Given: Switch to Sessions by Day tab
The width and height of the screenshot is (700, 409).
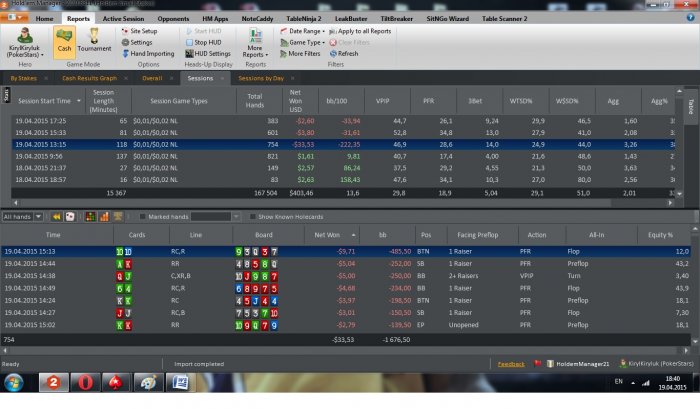Looking at the screenshot, I should 261,78.
